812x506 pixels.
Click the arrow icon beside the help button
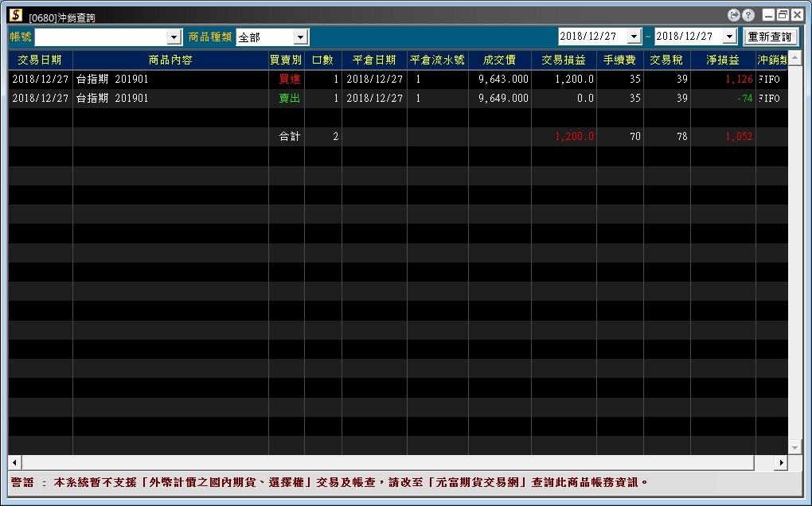point(733,16)
